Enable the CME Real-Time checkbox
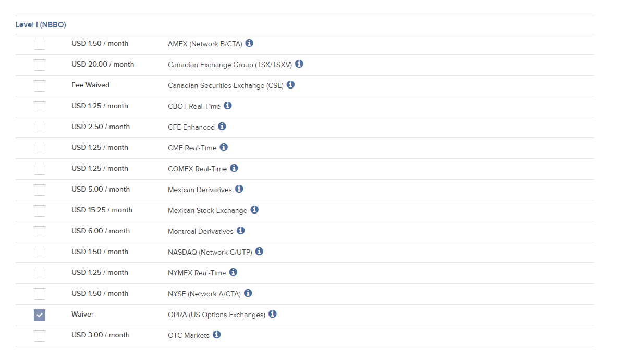This screenshot has height=364, width=623. point(39,148)
